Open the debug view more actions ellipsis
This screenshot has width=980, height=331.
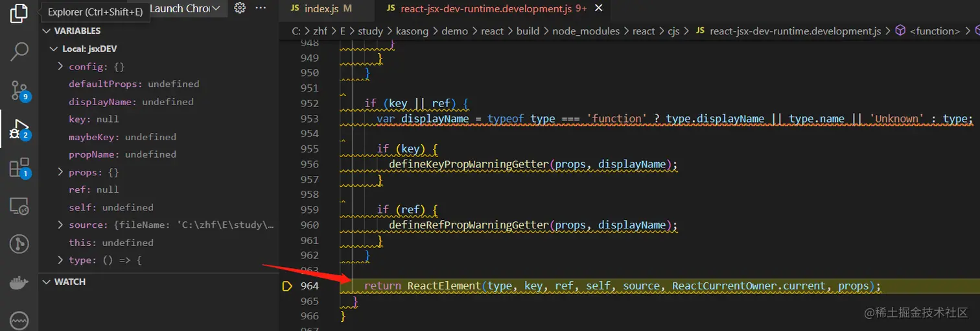pyautogui.click(x=261, y=8)
